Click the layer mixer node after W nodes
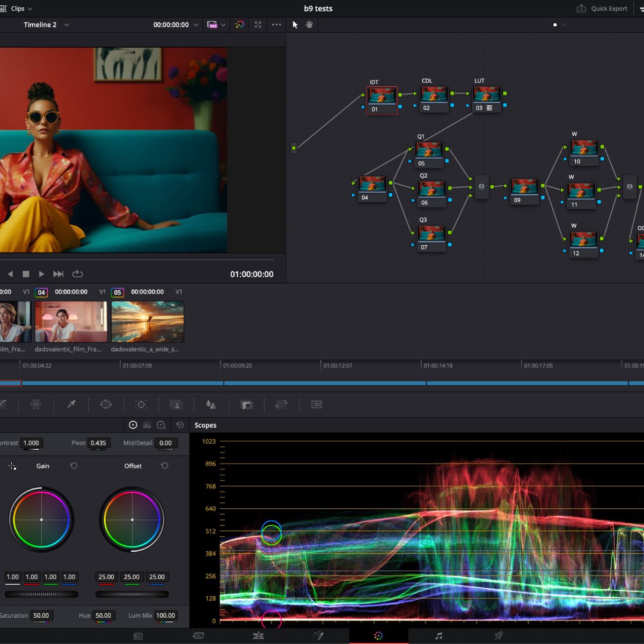Viewport: 644px width, 644px height. (x=630, y=187)
